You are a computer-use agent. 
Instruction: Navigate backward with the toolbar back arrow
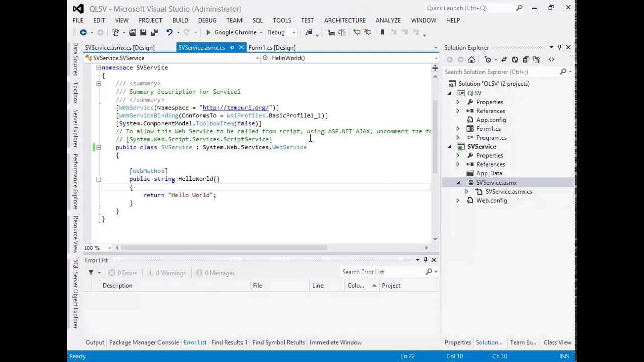pyautogui.click(x=83, y=32)
